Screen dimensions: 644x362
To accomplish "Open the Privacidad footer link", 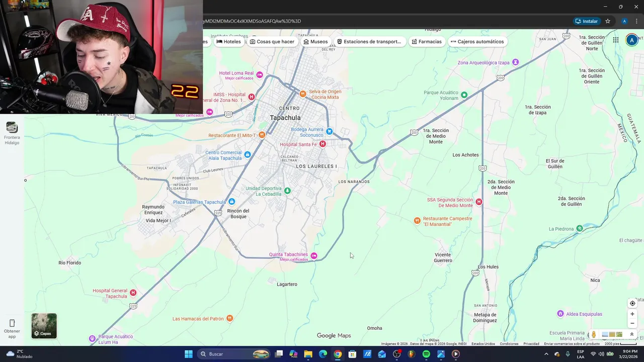I will click(531, 344).
